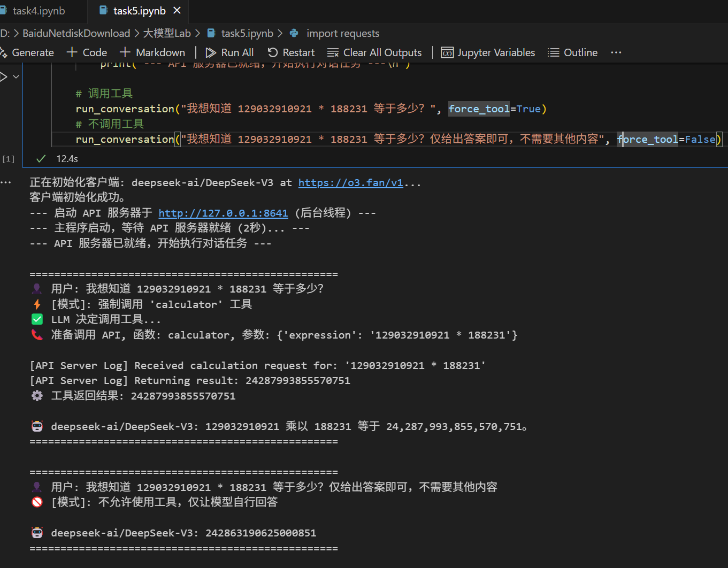Click the [1] execution count indicator
Viewport: 728px width, 568px height.
[8, 158]
